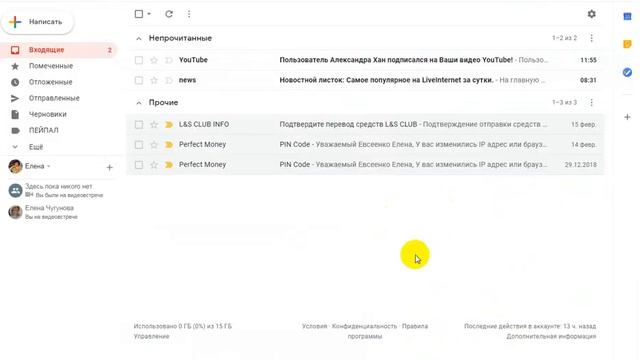Select checkbox of news email
Image resolution: width=640 pixels, height=360 pixels.
point(139,80)
